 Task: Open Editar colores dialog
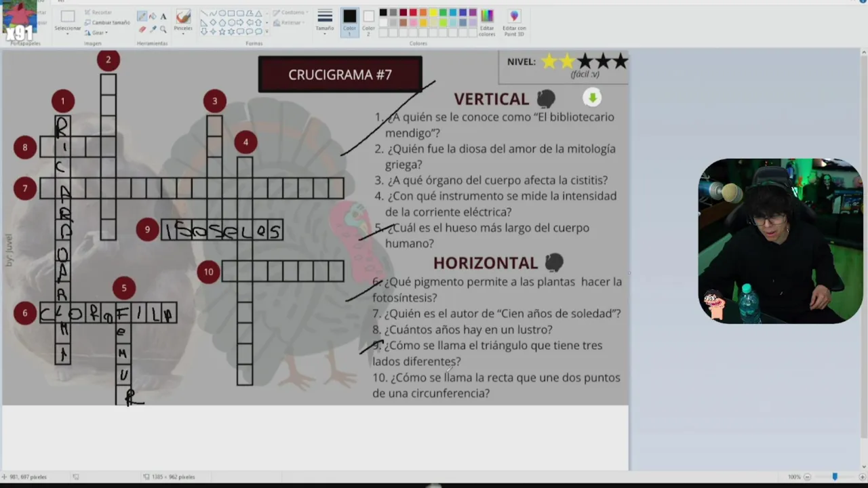coord(487,21)
